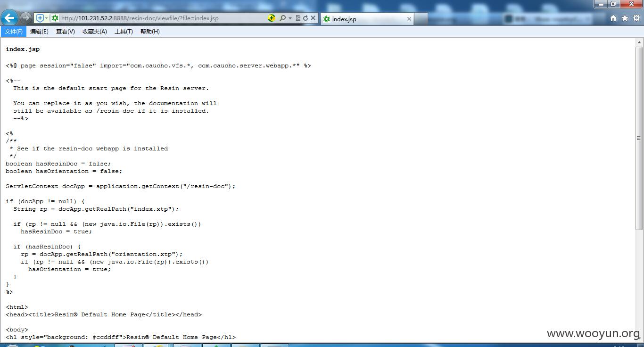The height and width of the screenshot is (347, 644).
Task: Click "still be available as /resin-doc" line
Action: point(111,111)
